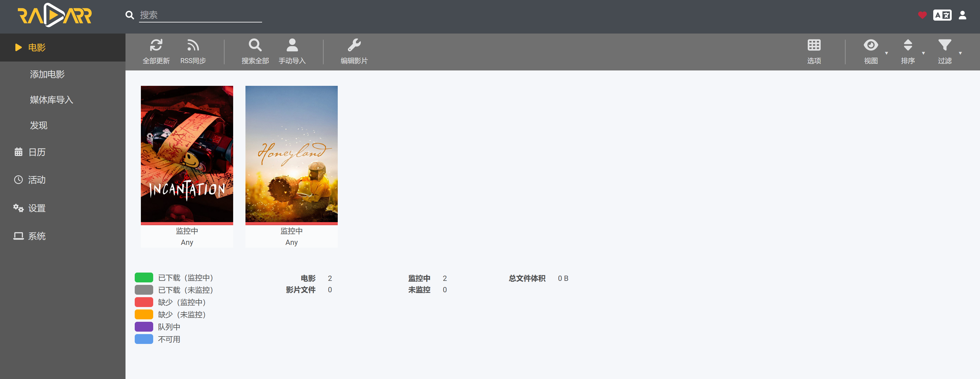This screenshot has height=379, width=980.
Task: Open 设置 settings section
Action: tap(63, 208)
